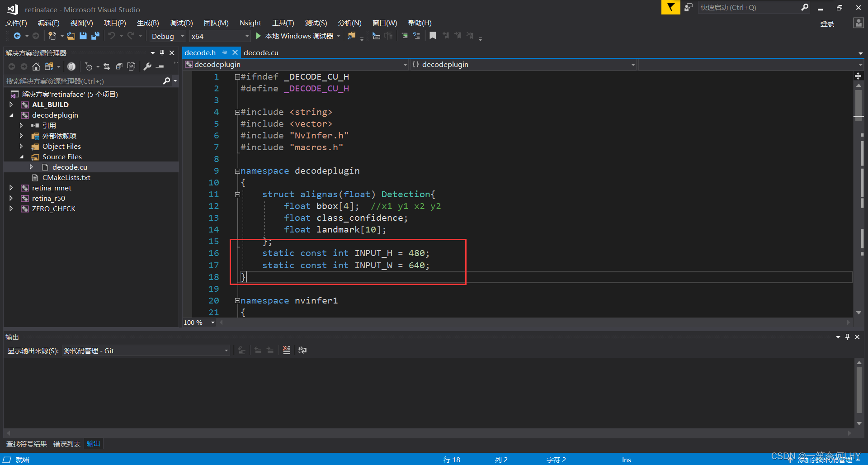Toggle a bookmark using the bookmark icon
This screenshot has width=868, height=465.
[433, 36]
